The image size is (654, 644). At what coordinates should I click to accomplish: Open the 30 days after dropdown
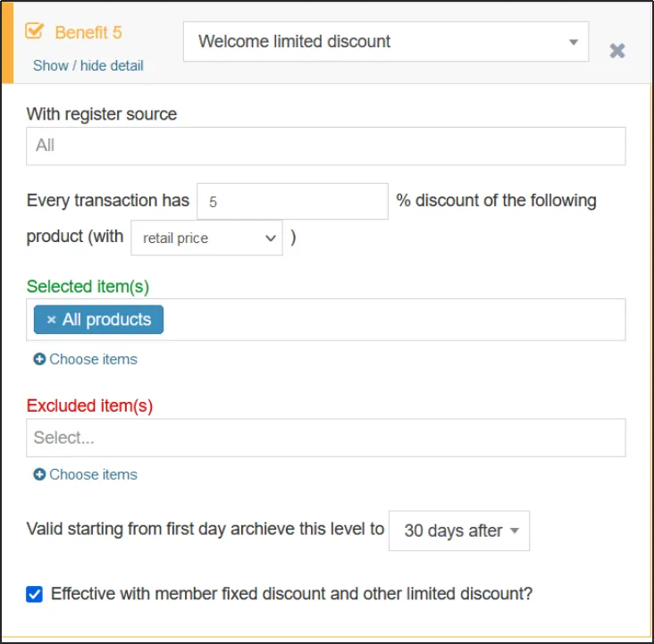(x=458, y=531)
